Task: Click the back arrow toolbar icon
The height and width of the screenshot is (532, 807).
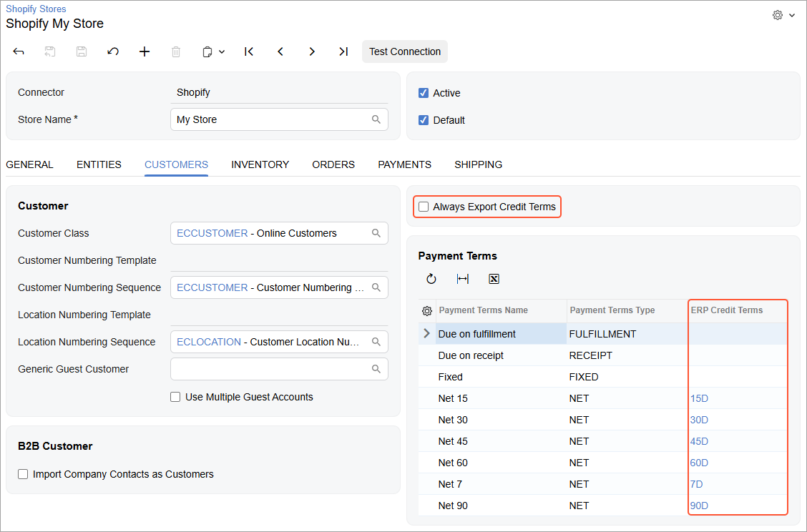Action: [19, 51]
